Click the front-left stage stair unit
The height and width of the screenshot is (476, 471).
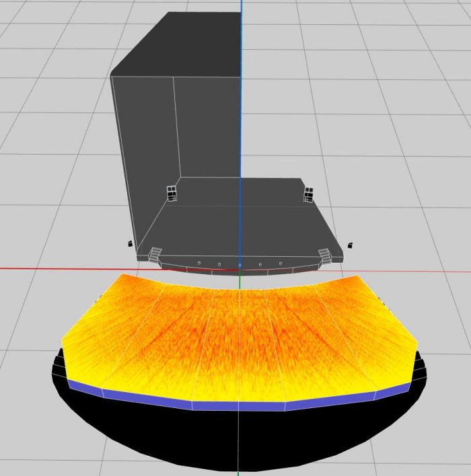coord(155,253)
